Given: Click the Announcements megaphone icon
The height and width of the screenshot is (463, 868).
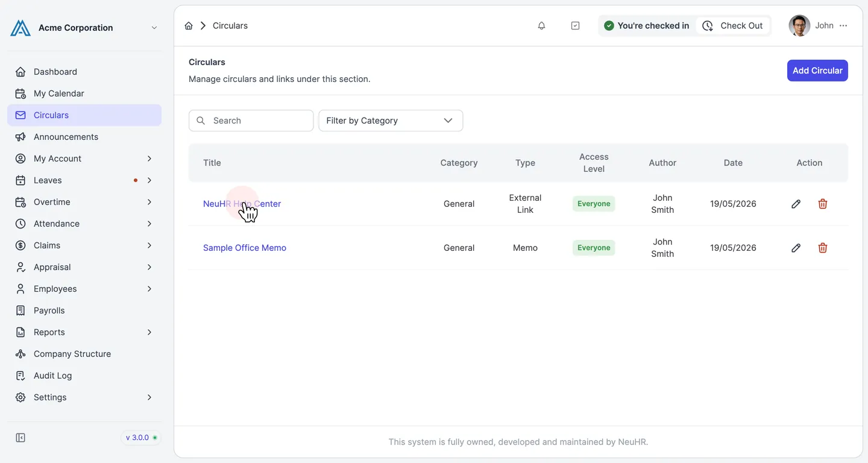Looking at the screenshot, I should tap(20, 137).
